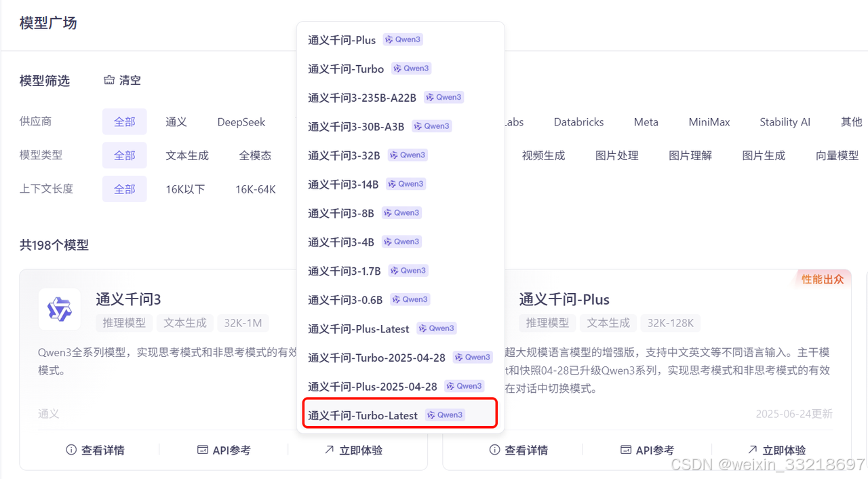Screen dimensions: 868x479
Task: Click the 通义千问3 card logo icon
Action: pos(59,309)
